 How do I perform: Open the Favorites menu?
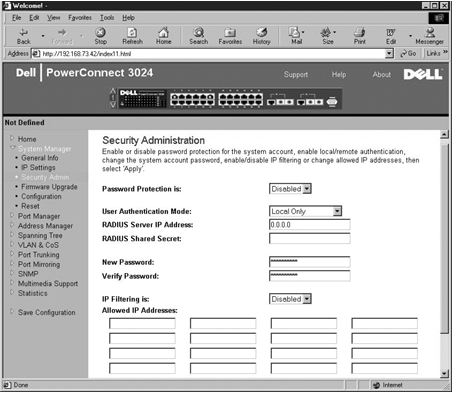(80, 18)
